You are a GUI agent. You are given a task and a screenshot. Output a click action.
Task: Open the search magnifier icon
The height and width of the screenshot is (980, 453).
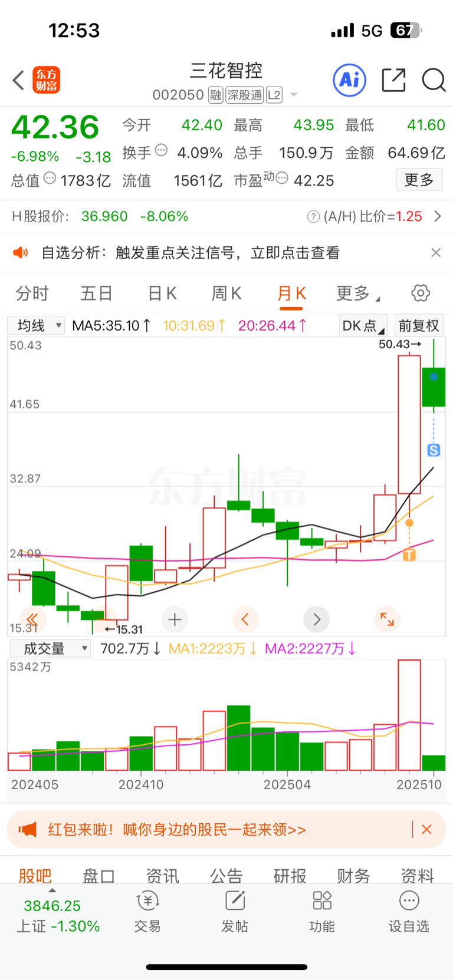click(x=434, y=80)
